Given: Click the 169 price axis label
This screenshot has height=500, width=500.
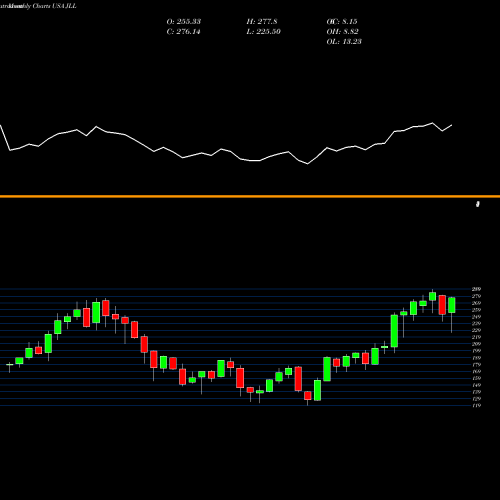Looking at the screenshot, I should tap(476, 371).
